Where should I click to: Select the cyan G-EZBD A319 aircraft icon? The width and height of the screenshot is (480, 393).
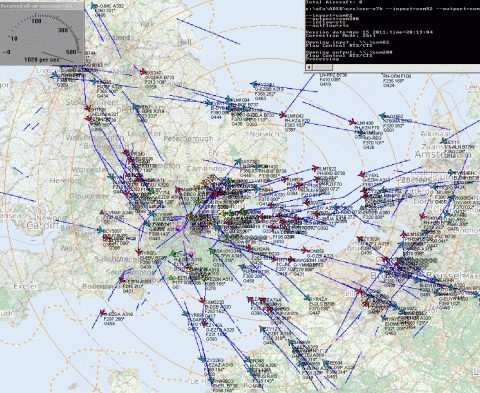(254, 84)
